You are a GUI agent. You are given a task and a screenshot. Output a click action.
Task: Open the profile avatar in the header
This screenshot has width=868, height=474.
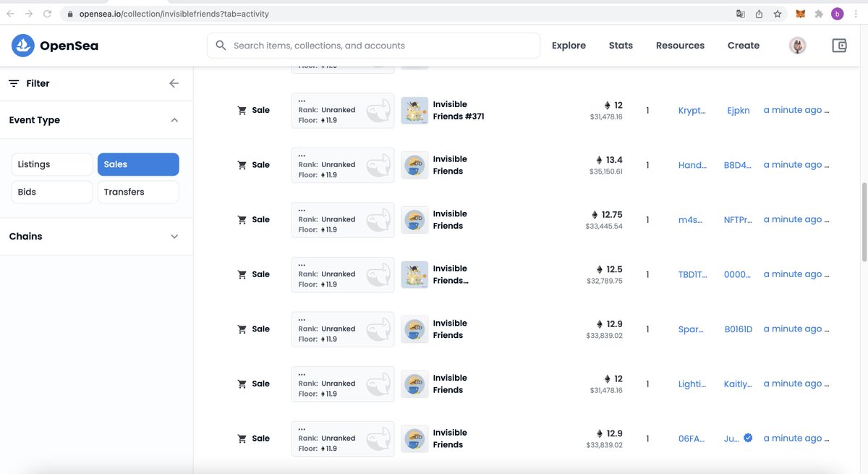pos(797,46)
